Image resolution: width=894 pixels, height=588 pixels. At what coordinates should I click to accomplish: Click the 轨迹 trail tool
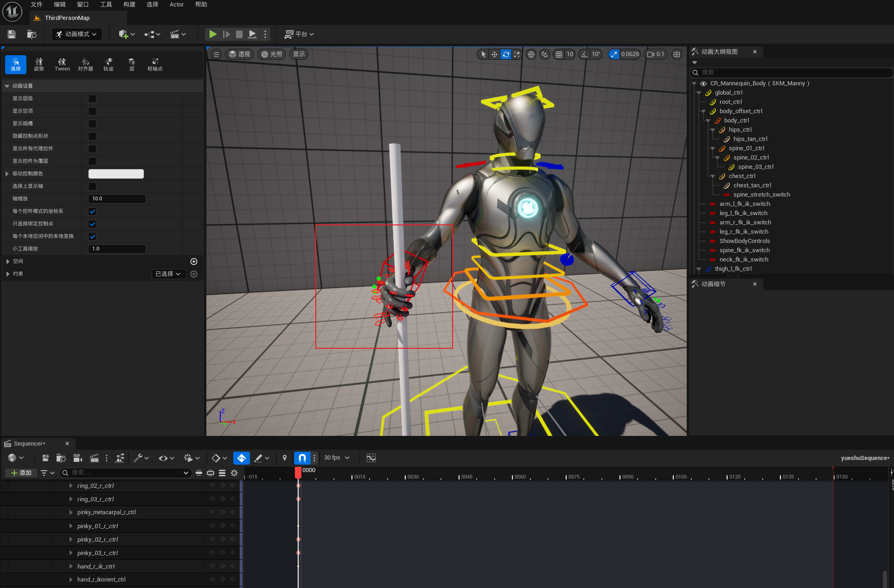(109, 64)
